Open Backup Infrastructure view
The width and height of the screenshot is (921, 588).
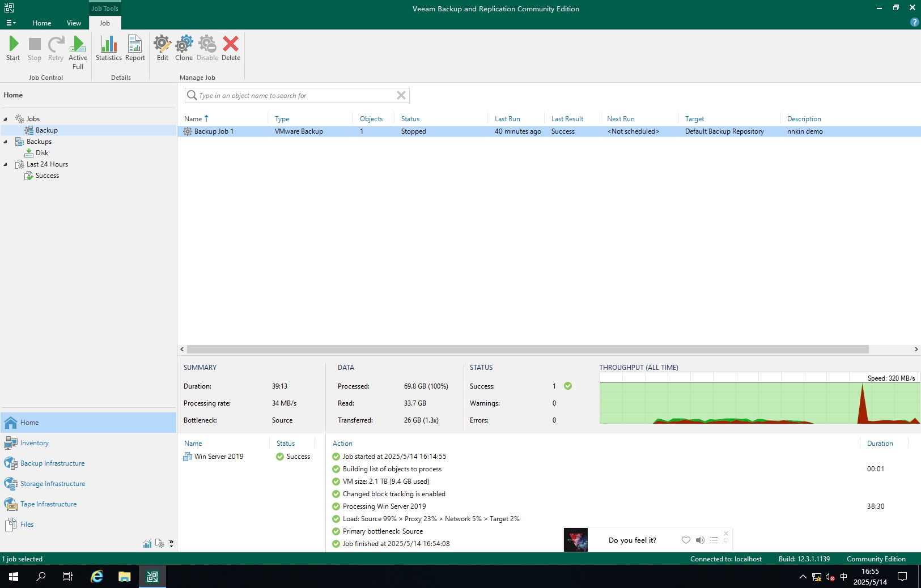pos(52,463)
